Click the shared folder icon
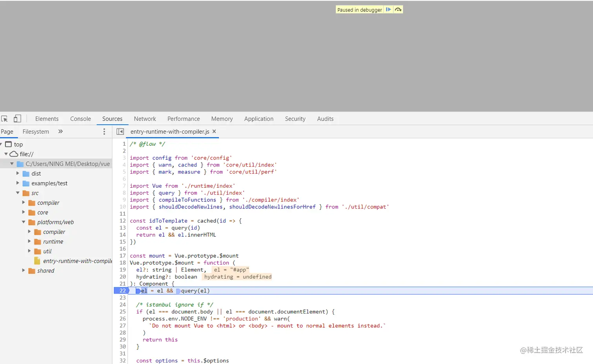Image resolution: width=593 pixels, height=364 pixels. 32,271
